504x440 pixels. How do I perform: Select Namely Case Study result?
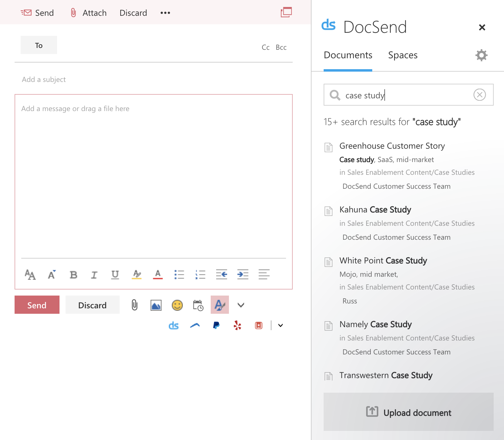pyautogui.click(x=376, y=324)
